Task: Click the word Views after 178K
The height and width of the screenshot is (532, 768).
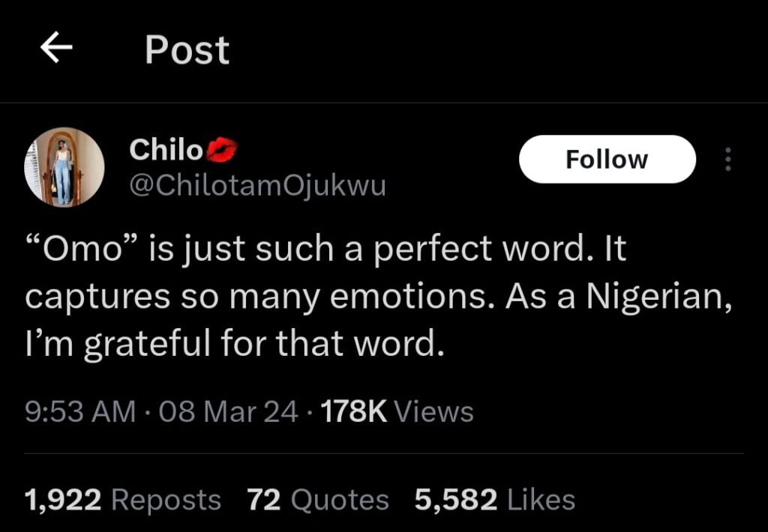Action: [434, 411]
